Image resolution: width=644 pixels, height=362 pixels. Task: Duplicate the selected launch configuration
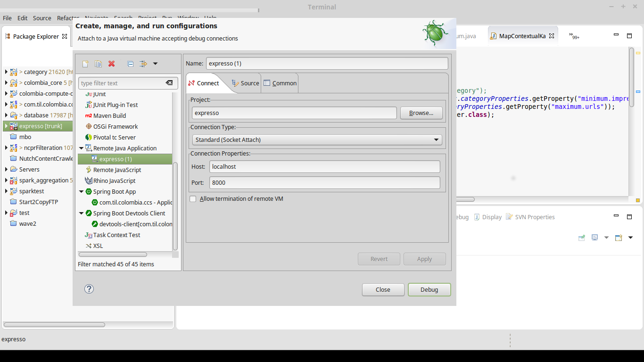[x=98, y=64]
